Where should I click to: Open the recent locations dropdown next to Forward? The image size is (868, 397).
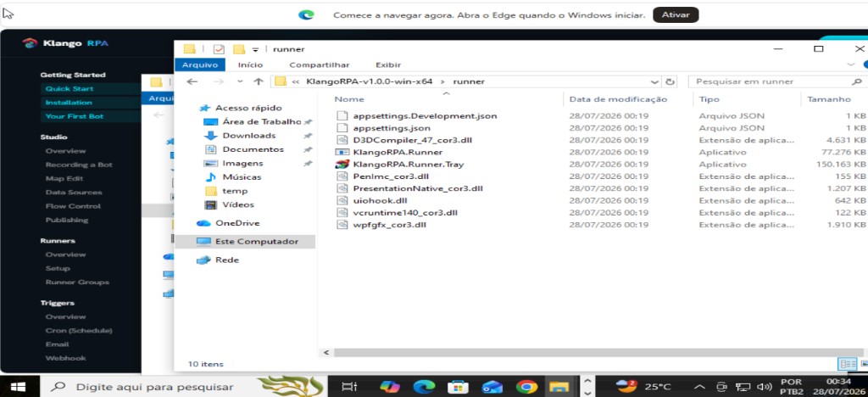click(240, 81)
